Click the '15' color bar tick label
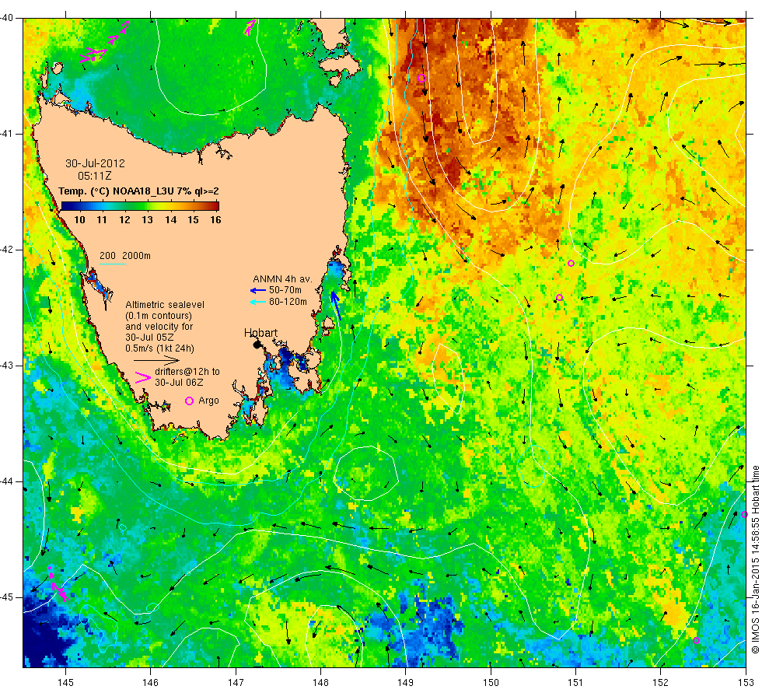The height and width of the screenshot is (700, 762). point(194,219)
